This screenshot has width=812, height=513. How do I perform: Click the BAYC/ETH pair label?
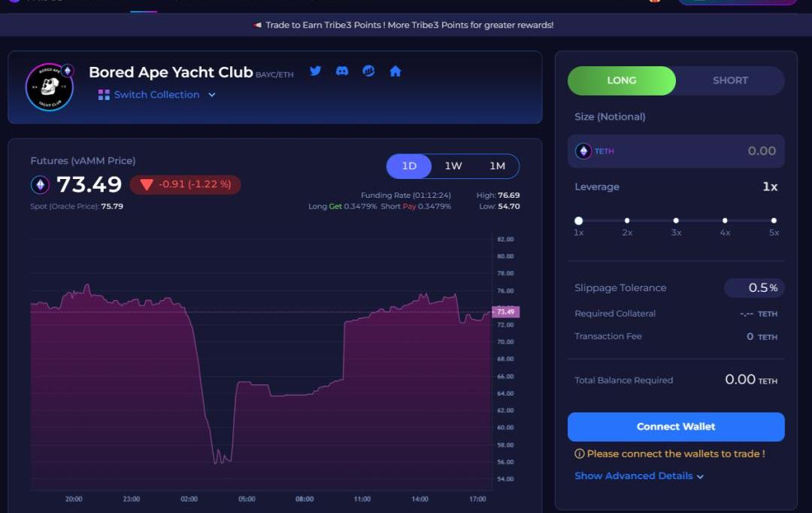coord(274,74)
